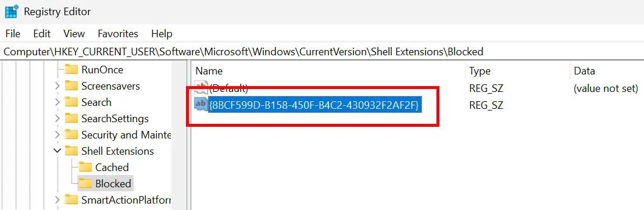Viewport: 644px width, 210px height.
Task: Click the Cached folder icon
Action: point(85,168)
